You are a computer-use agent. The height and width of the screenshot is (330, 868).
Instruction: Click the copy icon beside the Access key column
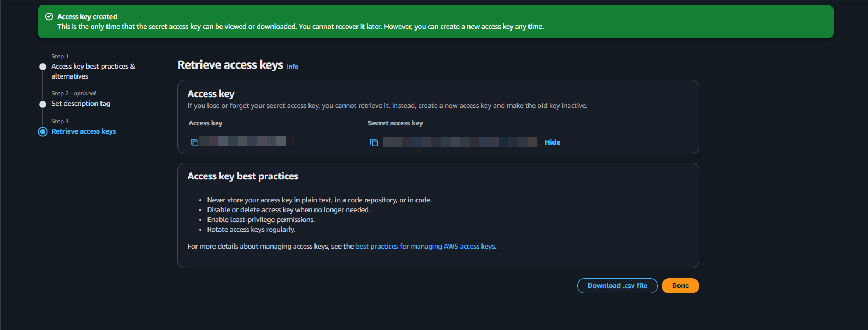click(194, 141)
